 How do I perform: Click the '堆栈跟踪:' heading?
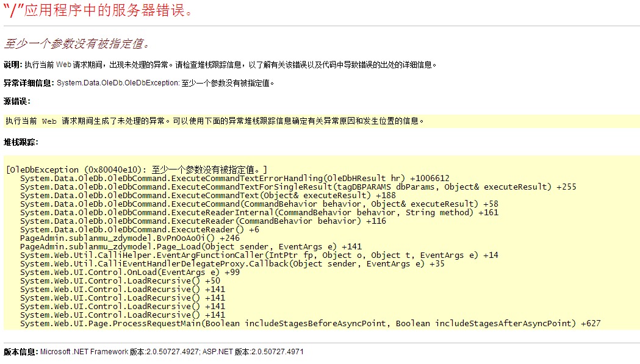(x=21, y=142)
